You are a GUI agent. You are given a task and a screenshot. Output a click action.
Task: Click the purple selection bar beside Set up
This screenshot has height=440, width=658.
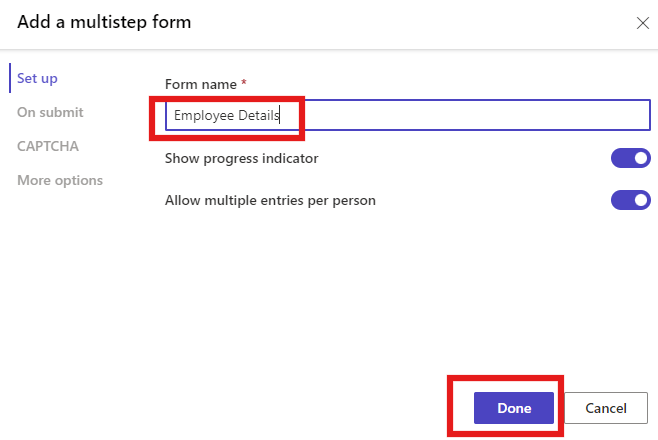10,78
